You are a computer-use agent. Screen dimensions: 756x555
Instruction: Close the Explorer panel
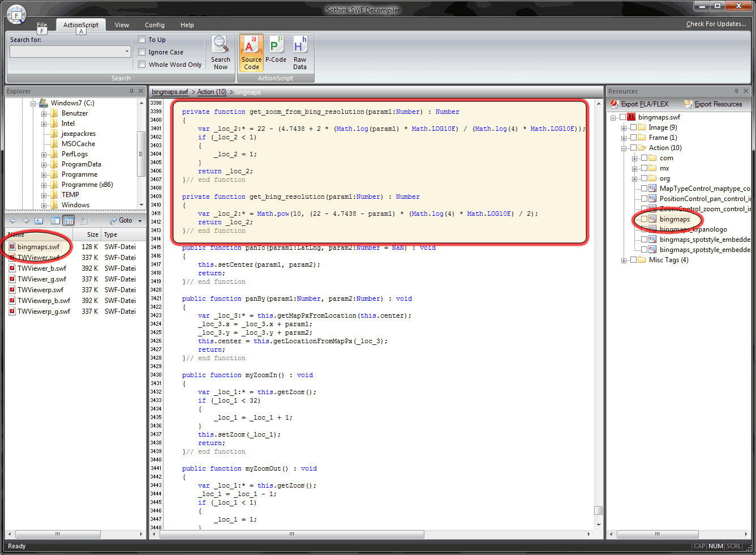point(140,91)
